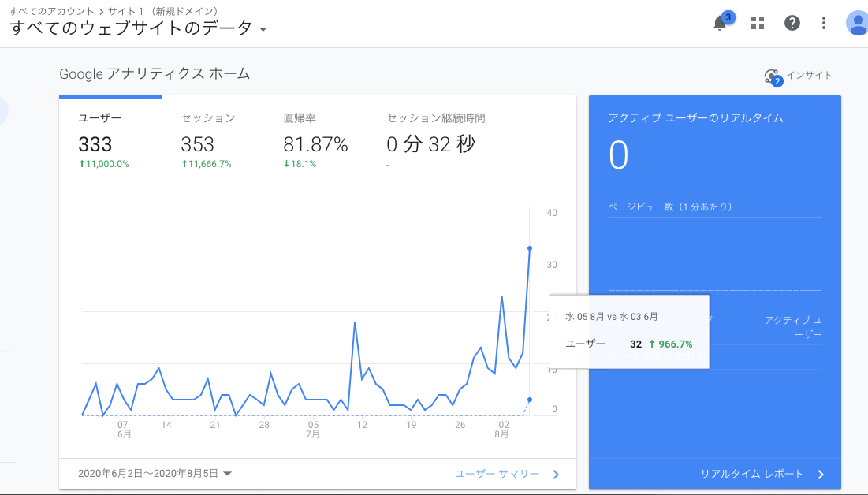Click the highlighted chart data point

[x=530, y=247]
